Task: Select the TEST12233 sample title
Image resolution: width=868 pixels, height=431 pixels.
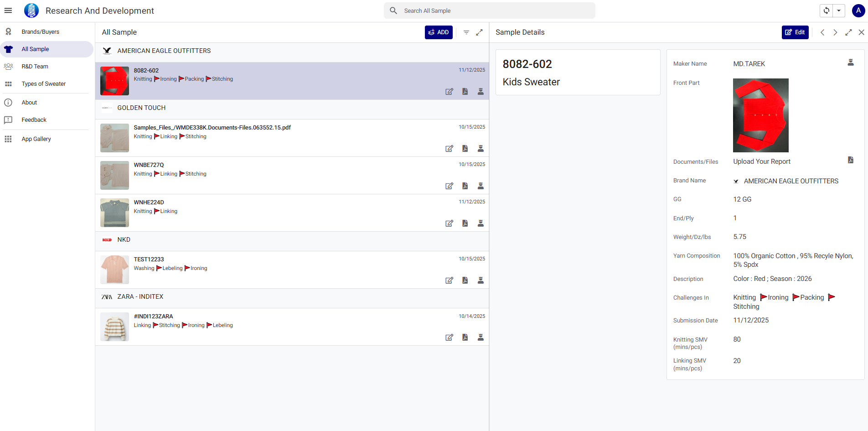Action: pos(149,259)
